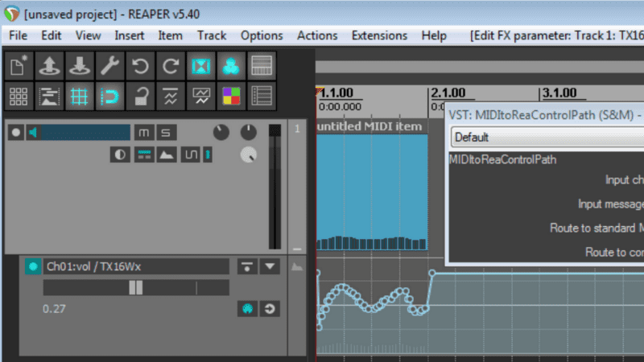
Task: Open Project Settings with the wrench icon
Action: pos(110,66)
